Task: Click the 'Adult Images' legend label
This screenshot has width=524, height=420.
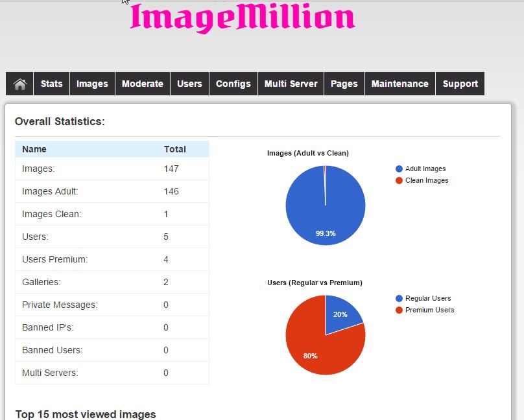Action: click(x=425, y=169)
